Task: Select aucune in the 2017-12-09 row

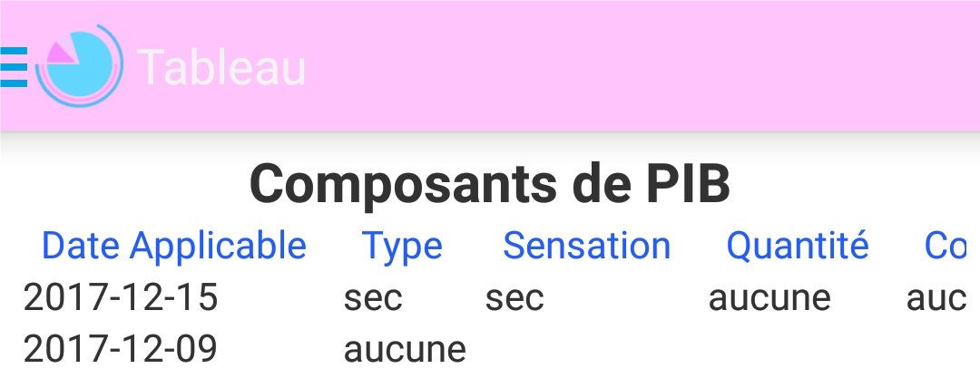Action: [405, 350]
